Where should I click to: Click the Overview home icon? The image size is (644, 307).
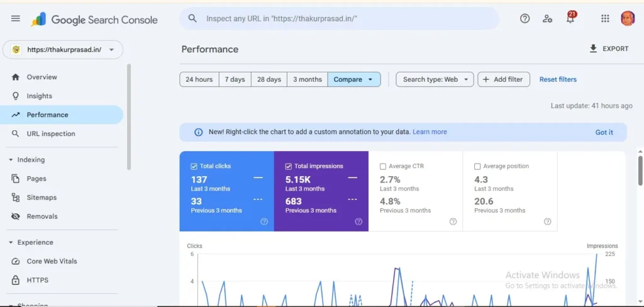click(16, 77)
